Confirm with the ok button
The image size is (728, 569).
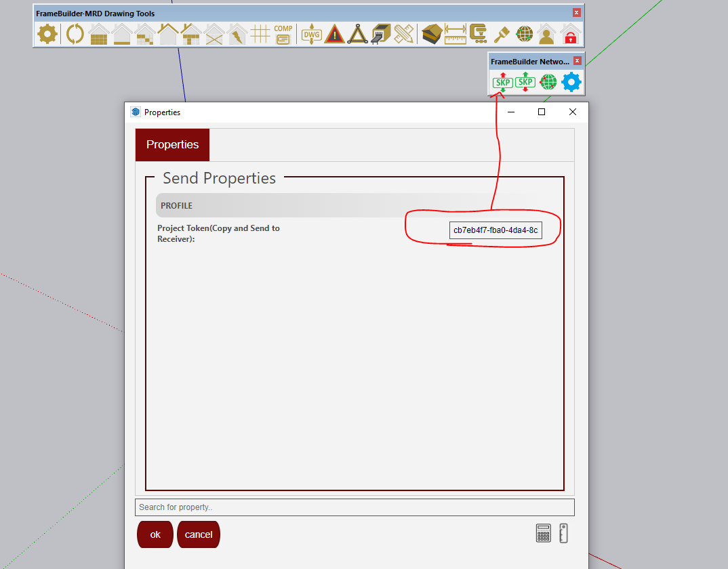[155, 534]
